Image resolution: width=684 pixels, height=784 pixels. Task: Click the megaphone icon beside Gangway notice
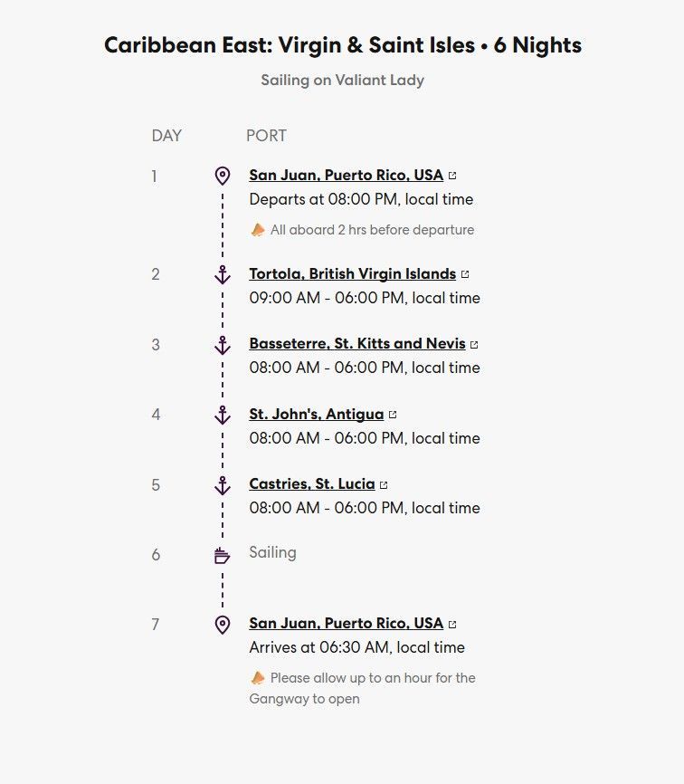pyautogui.click(x=258, y=677)
